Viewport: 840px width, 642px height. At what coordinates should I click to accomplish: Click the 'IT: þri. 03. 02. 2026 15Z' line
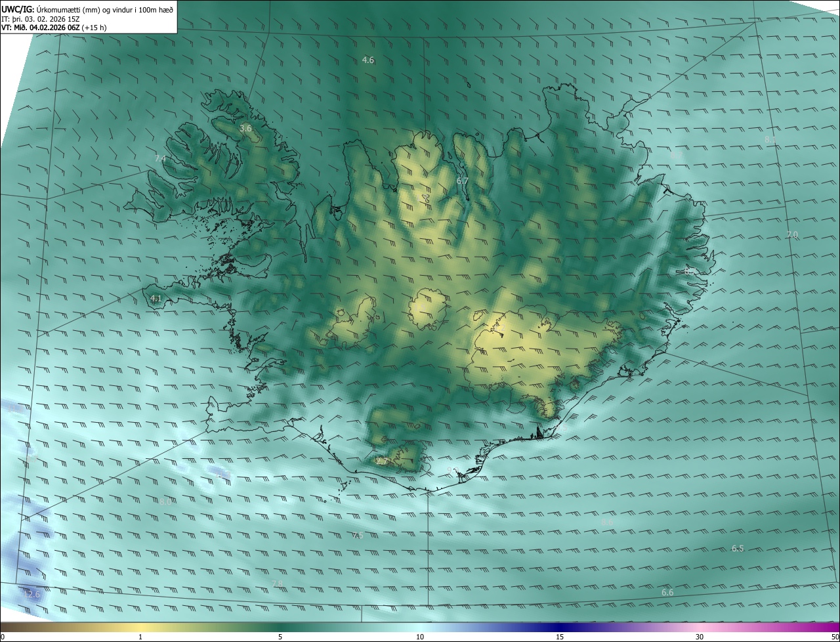point(40,18)
